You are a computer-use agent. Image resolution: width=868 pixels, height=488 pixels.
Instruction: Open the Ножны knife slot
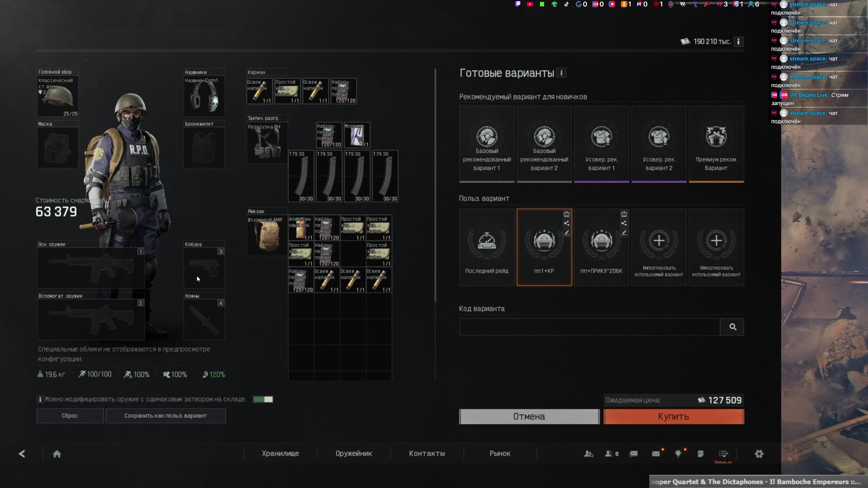pos(204,320)
